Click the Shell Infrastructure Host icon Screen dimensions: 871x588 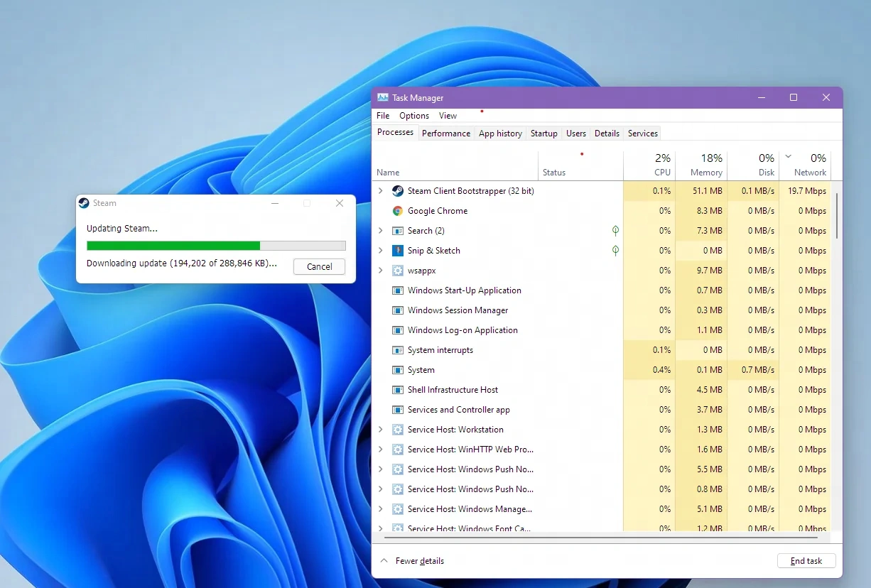pos(398,390)
